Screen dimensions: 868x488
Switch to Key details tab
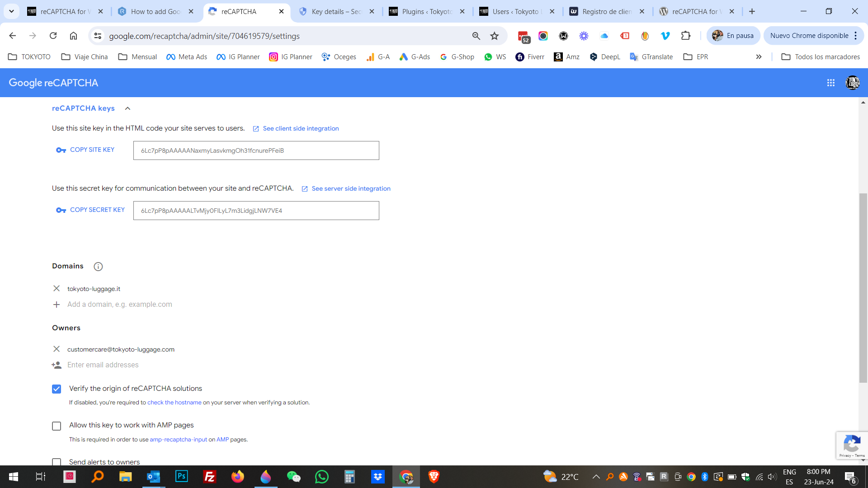[336, 12]
